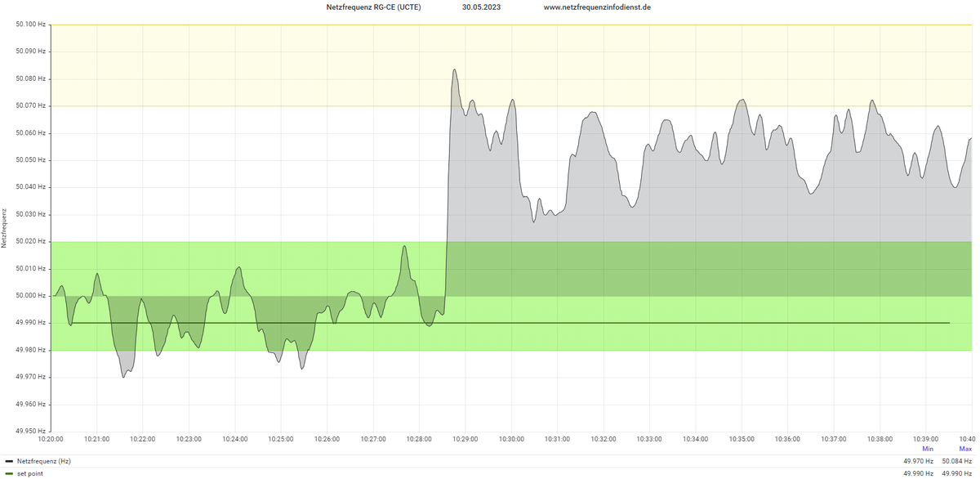Click the y-axis label 50.060 Hz
980x479 pixels.
coord(30,133)
